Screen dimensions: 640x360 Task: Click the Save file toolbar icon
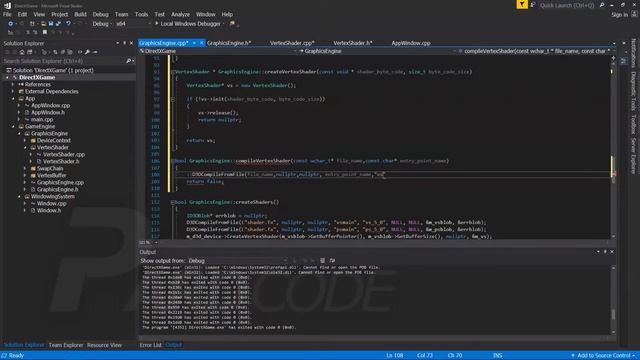coord(51,24)
